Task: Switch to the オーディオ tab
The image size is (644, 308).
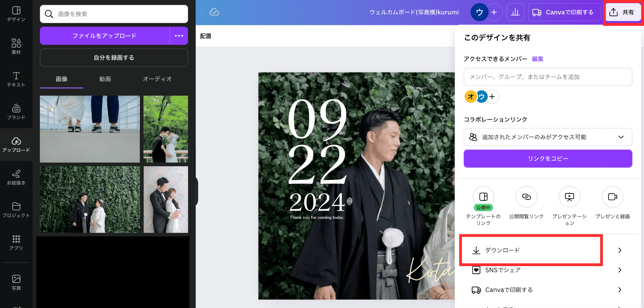Action: [x=157, y=79]
